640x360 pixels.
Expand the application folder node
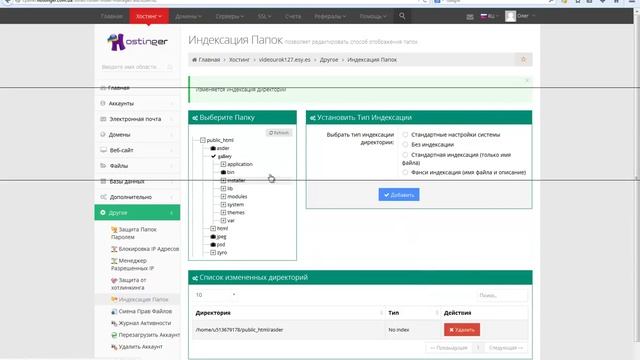tap(223, 164)
